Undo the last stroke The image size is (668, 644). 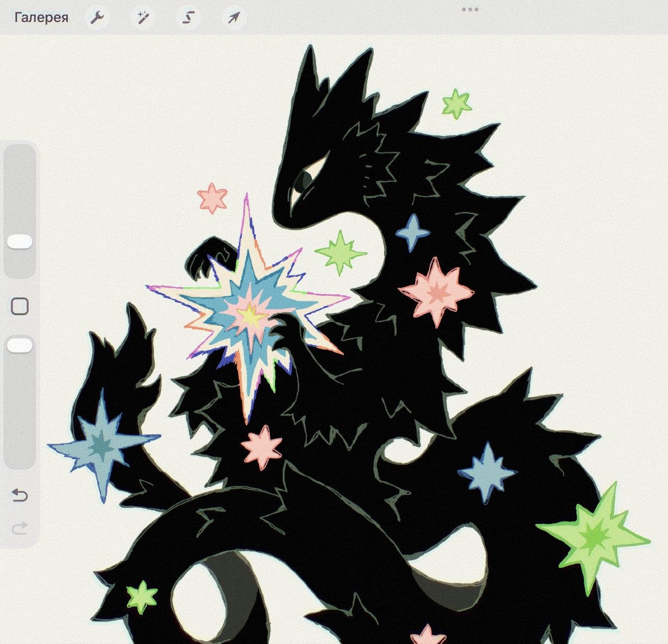(x=20, y=495)
